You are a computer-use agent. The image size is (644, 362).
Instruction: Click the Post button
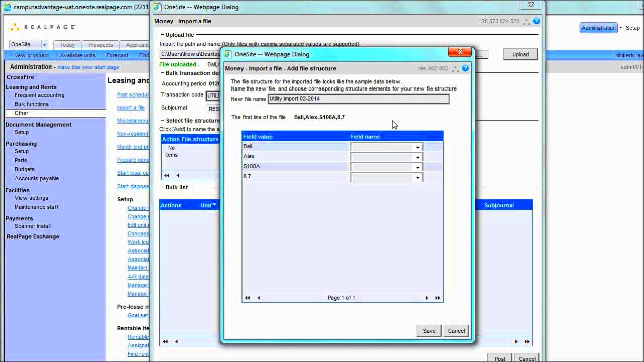click(500, 359)
